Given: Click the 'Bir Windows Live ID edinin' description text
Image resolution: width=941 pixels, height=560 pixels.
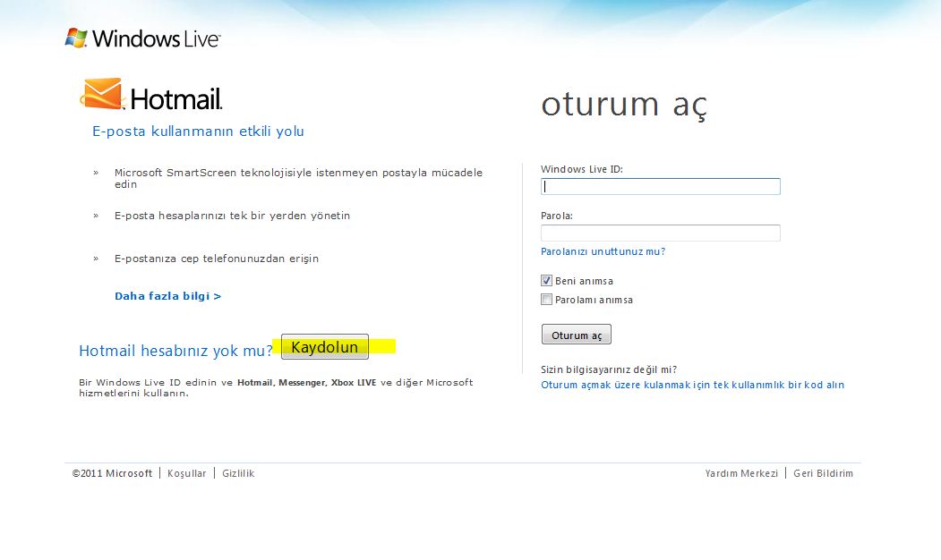Looking at the screenshot, I should coord(276,387).
